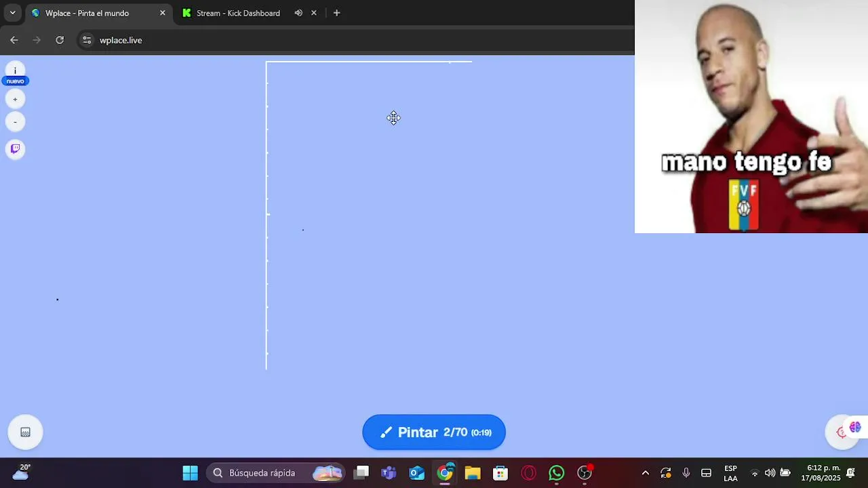Open Microsoft Store from the taskbar
Viewport: 868px width, 488px height.
[x=500, y=473]
